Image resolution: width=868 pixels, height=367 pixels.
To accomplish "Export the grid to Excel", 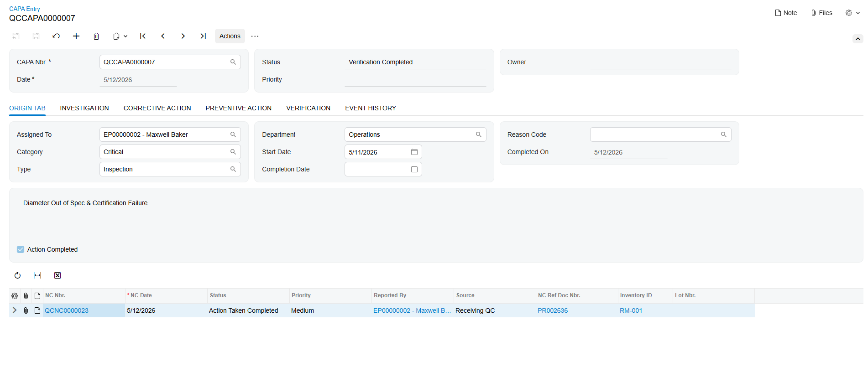I will 58,275.
